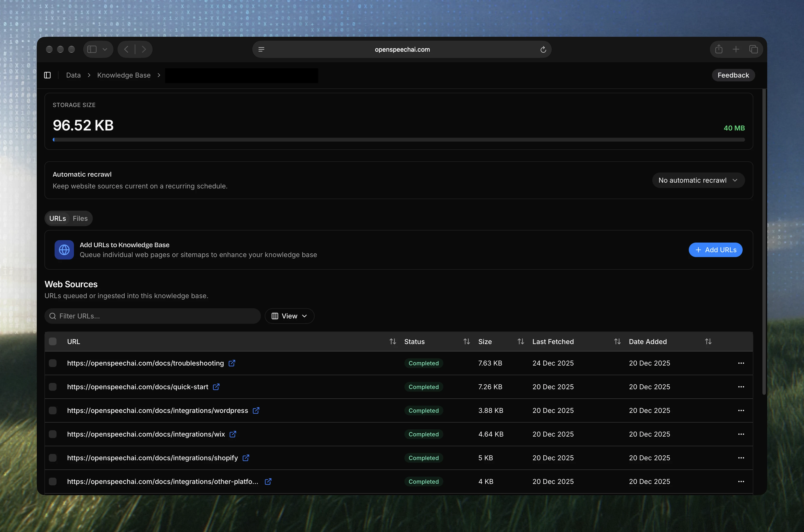Open the integrations/wordpress URL link
The width and height of the screenshot is (804, 532).
coord(158,410)
